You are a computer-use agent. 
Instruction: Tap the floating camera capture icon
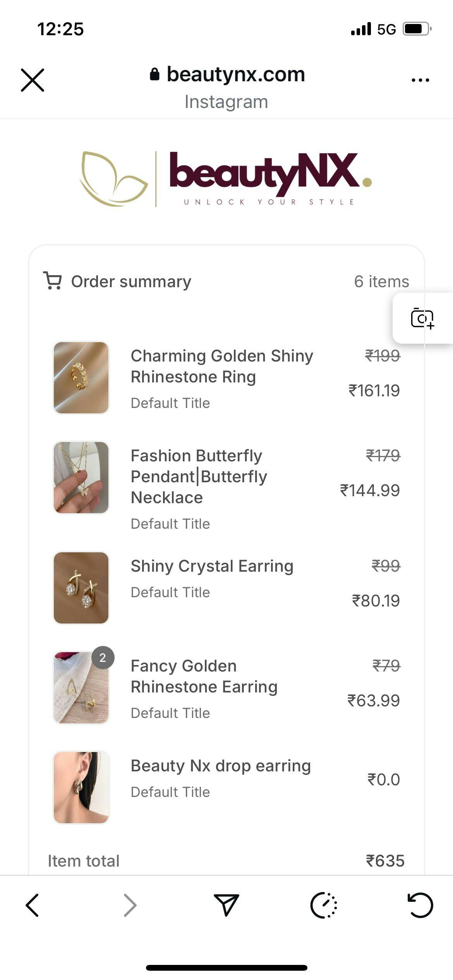[x=422, y=319]
